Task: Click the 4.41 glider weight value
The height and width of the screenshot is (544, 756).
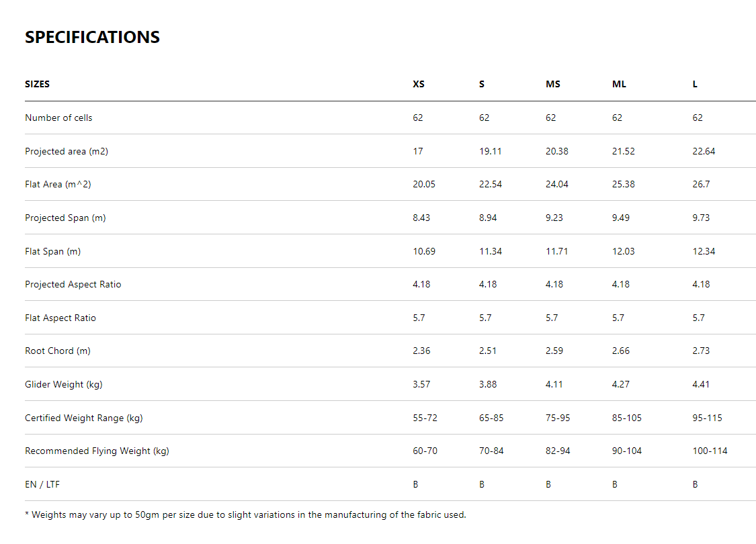Action: tap(701, 385)
